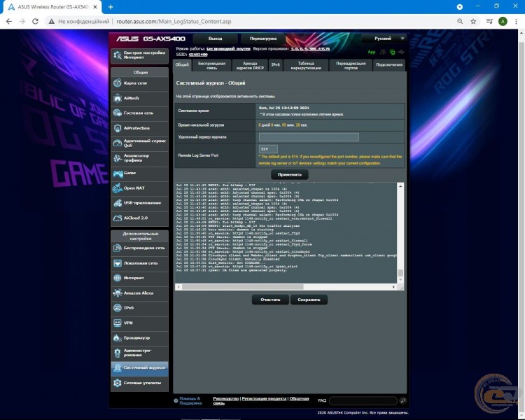This screenshot has width=525, height=420.
Task: Click the USB status icon in header
Action: point(401,52)
